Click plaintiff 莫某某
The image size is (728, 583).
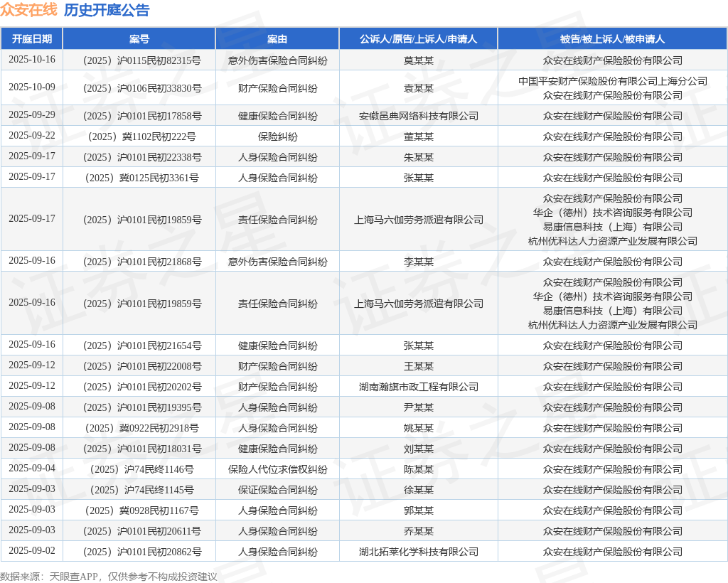pos(418,60)
